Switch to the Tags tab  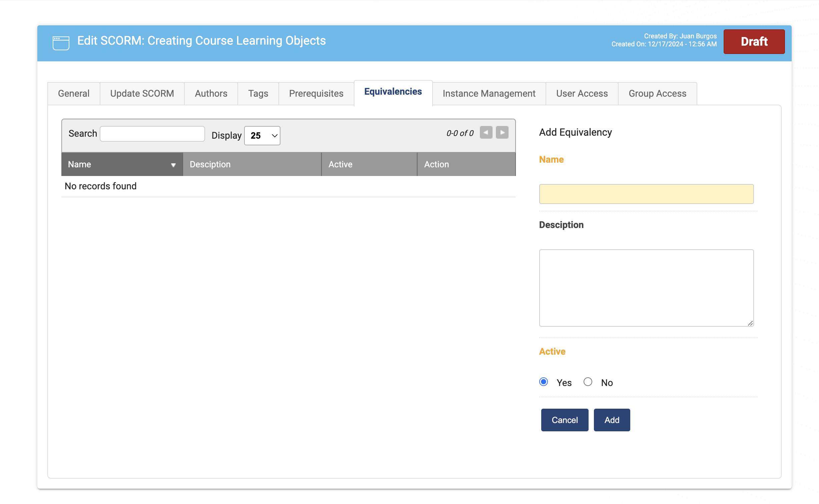click(258, 94)
